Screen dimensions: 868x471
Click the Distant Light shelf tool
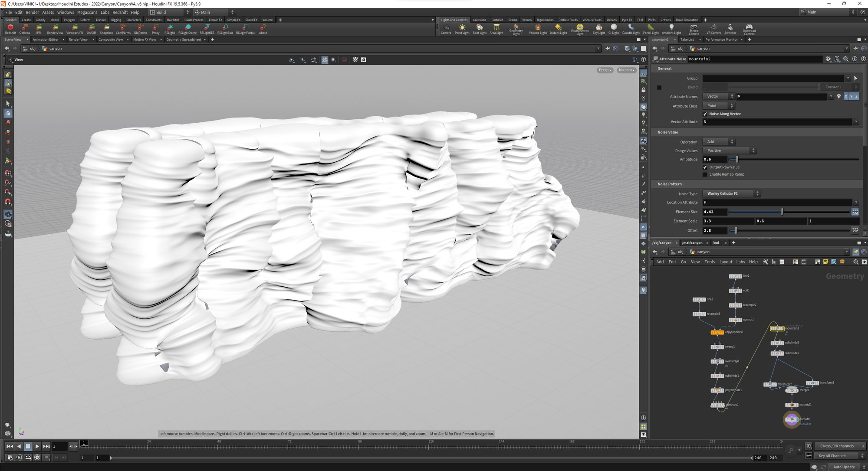pyautogui.click(x=558, y=29)
